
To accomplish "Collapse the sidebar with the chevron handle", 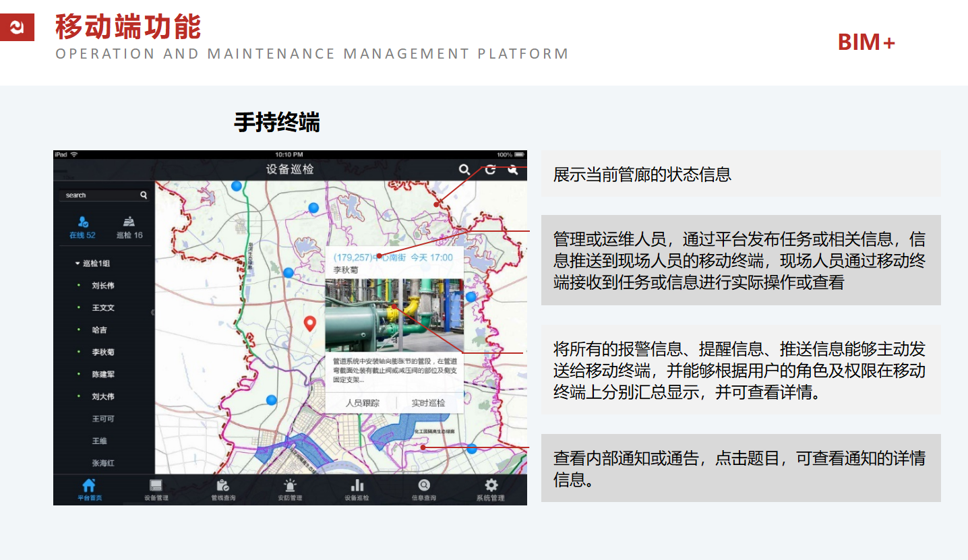I will point(152,312).
